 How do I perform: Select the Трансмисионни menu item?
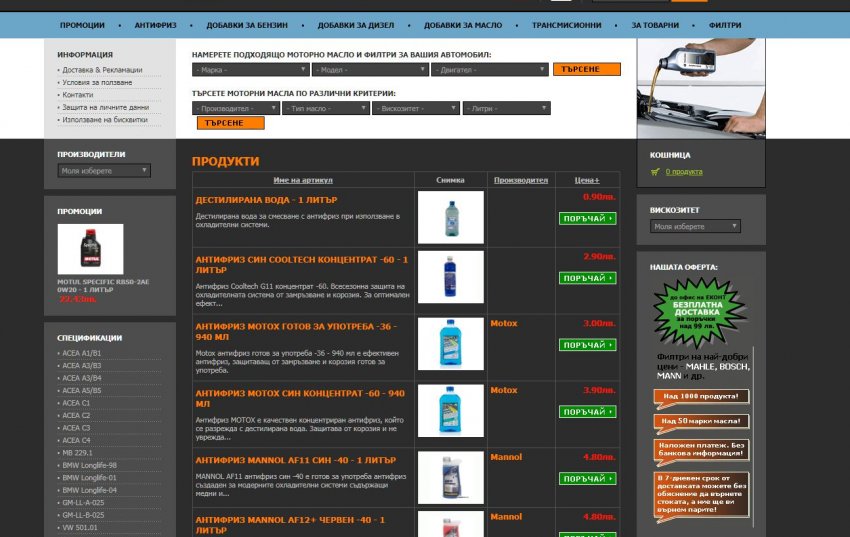point(566,25)
